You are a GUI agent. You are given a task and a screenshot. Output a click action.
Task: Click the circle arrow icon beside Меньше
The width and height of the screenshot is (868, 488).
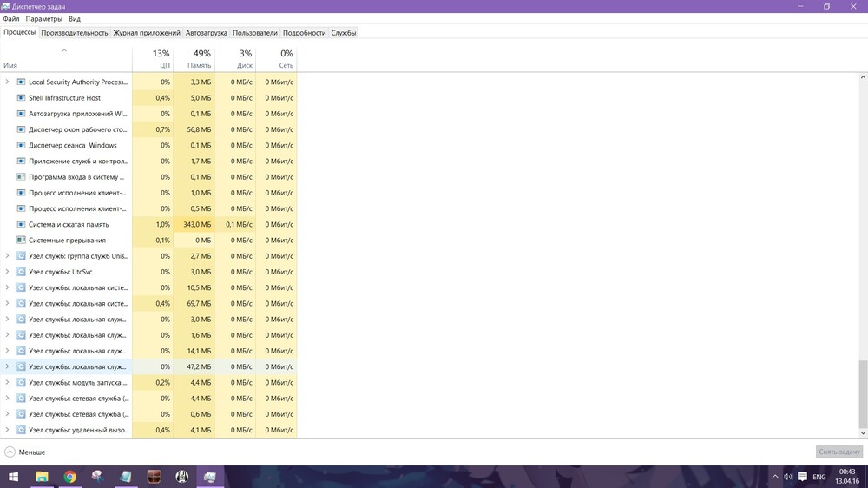click(x=10, y=452)
